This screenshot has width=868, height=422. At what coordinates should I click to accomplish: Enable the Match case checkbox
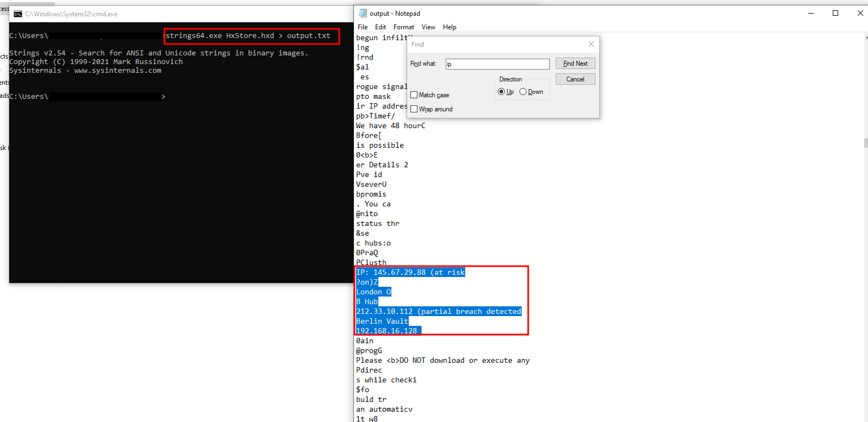pyautogui.click(x=414, y=95)
